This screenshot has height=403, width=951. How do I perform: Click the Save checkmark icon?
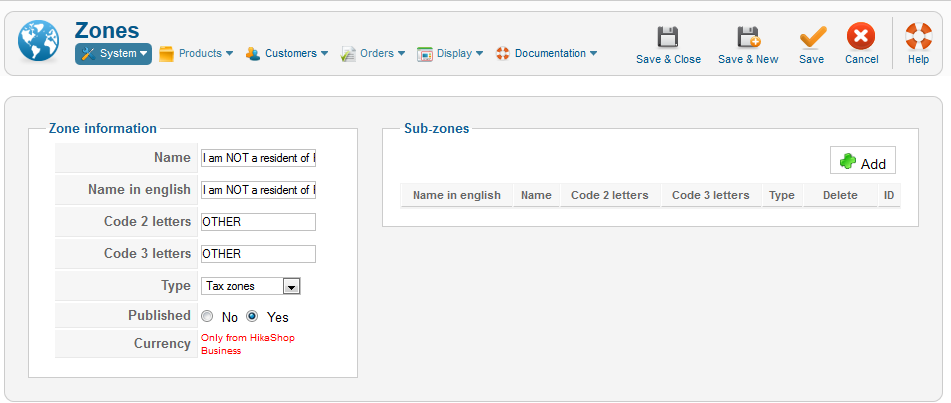pyautogui.click(x=811, y=38)
